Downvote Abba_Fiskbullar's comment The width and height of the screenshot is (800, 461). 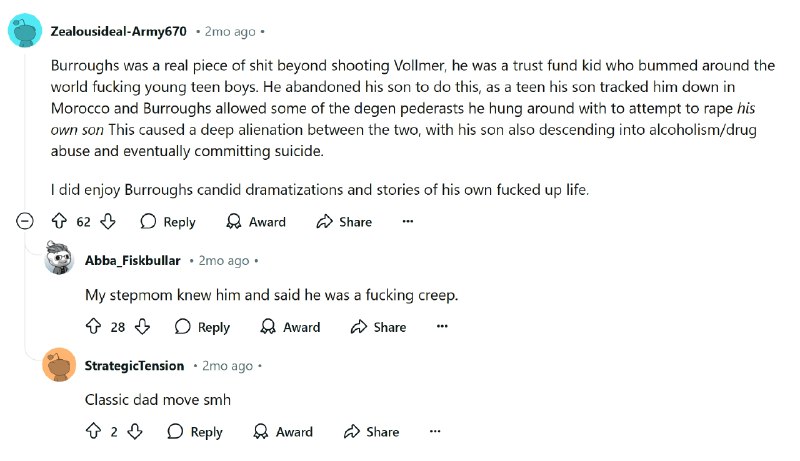tap(143, 327)
